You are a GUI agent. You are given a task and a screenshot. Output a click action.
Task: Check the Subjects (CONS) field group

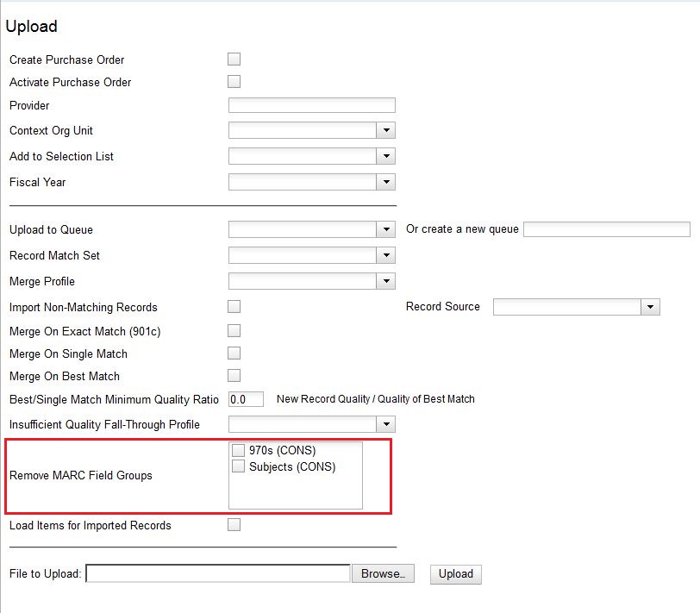click(x=238, y=466)
